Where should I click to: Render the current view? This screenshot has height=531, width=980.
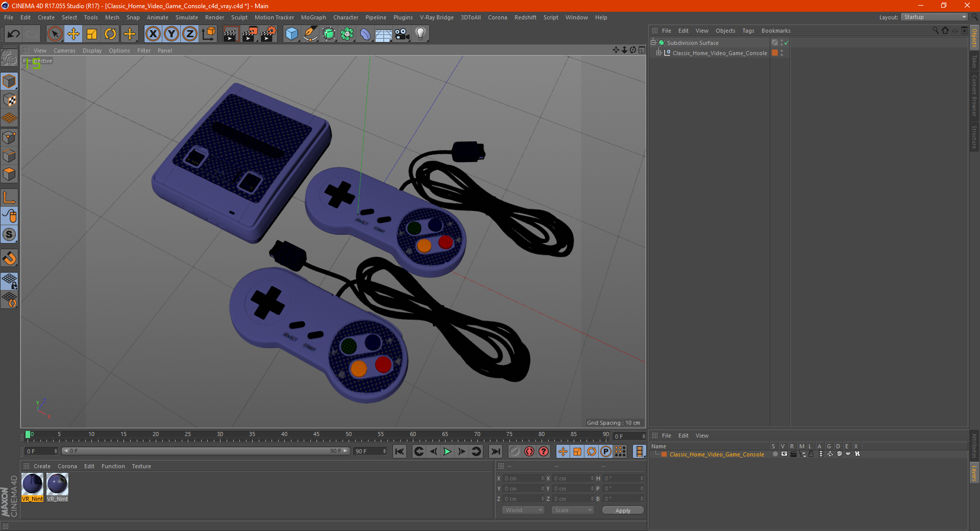click(x=231, y=34)
